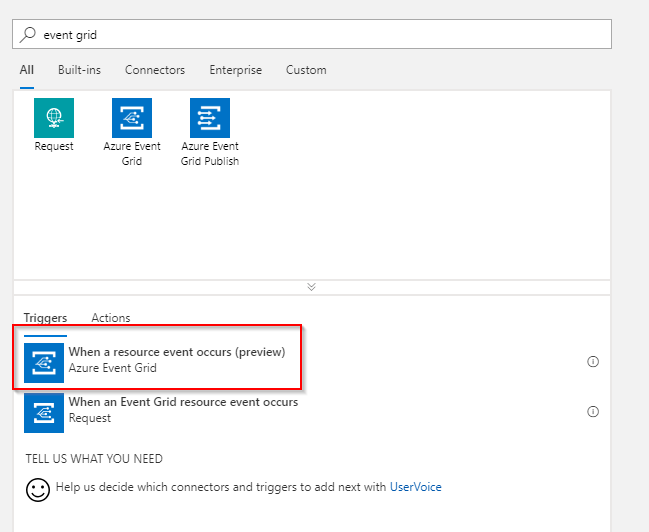Switch to the Actions tab
This screenshot has height=532, width=649.
[111, 318]
